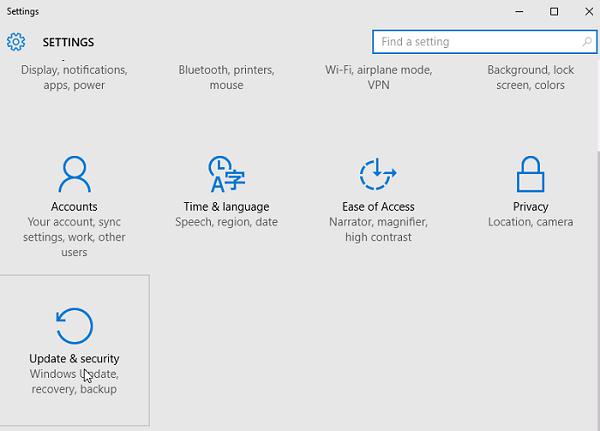Click Display, notifications, apps, power description

[x=74, y=77]
